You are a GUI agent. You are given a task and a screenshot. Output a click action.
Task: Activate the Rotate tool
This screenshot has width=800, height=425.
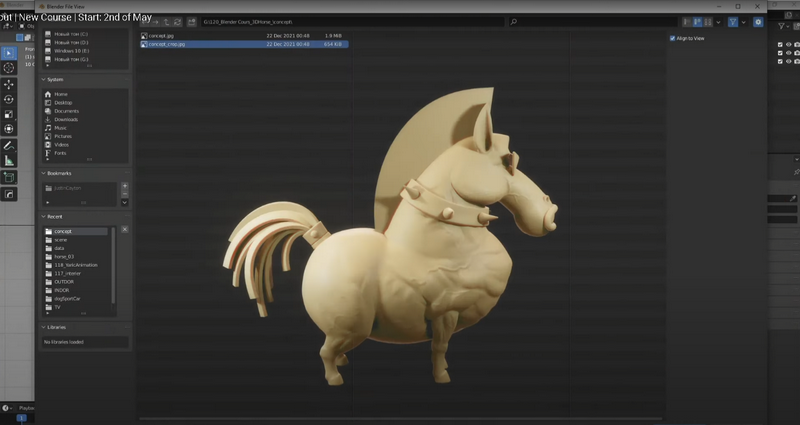click(x=9, y=99)
